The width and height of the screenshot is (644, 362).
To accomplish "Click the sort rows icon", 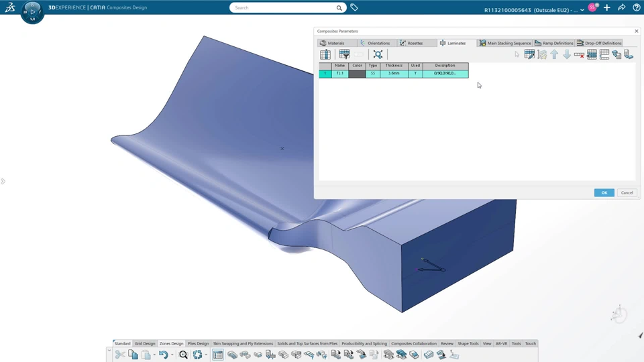I will click(x=542, y=54).
